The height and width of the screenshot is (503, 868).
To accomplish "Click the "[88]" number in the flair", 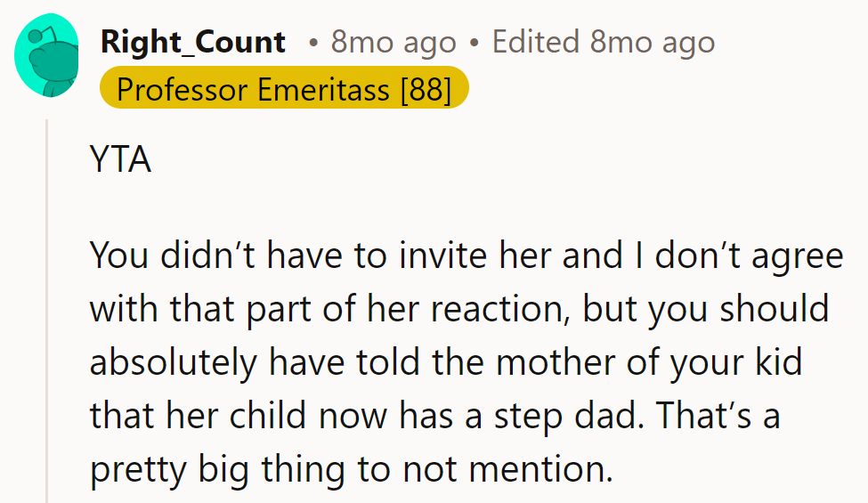I will click(426, 89).
